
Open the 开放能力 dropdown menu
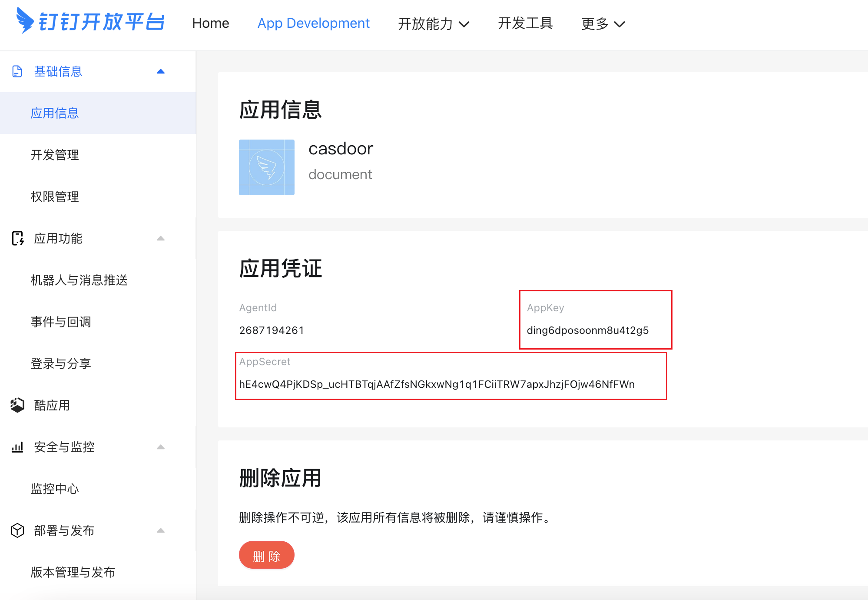(x=434, y=23)
